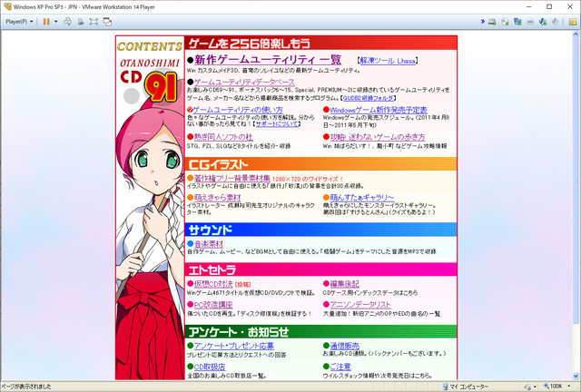The height and width of the screenshot is (392, 581).
Task: Open Windowsゲーム新作発売予定表 link
Action: tap(379, 110)
